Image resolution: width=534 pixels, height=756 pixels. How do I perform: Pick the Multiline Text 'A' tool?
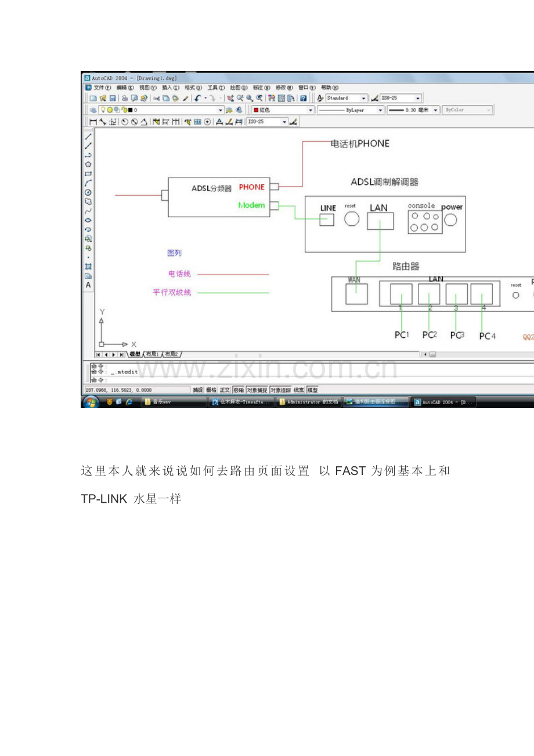pyautogui.click(x=88, y=285)
